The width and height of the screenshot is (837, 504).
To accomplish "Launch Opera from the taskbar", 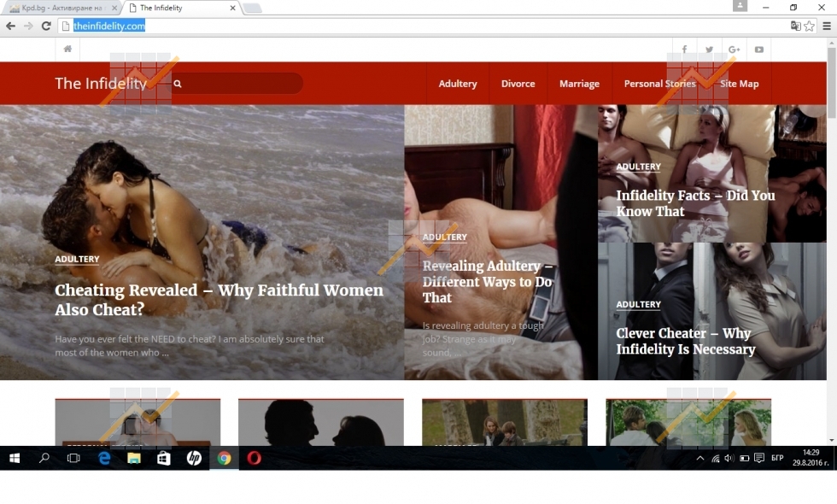I will pyautogui.click(x=255, y=458).
